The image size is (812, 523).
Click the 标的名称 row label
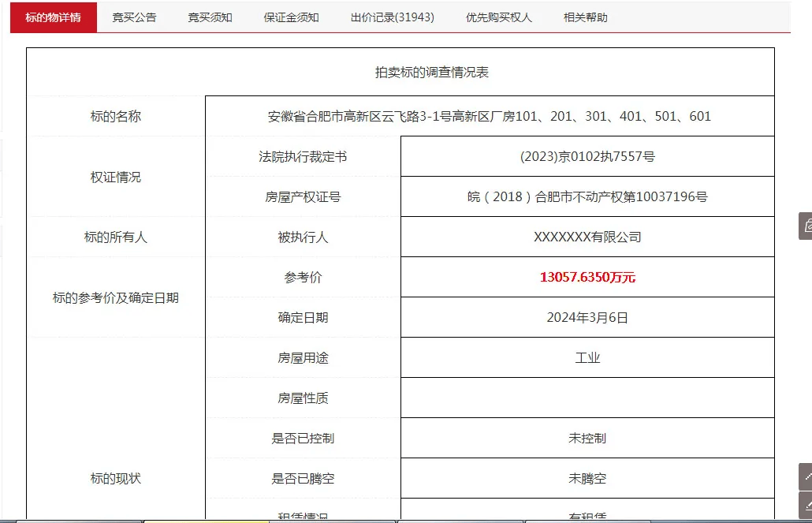pos(115,116)
